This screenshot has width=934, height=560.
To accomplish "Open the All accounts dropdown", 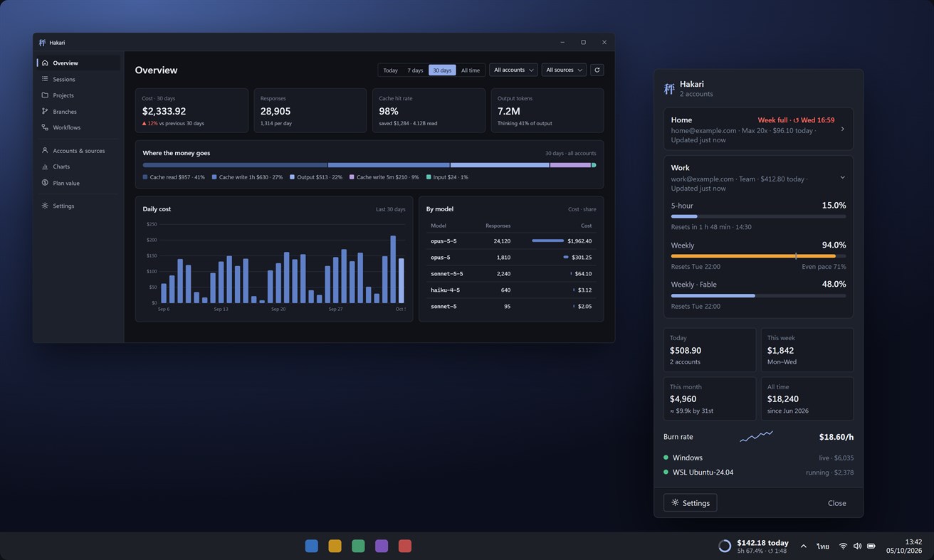I will [x=513, y=70].
